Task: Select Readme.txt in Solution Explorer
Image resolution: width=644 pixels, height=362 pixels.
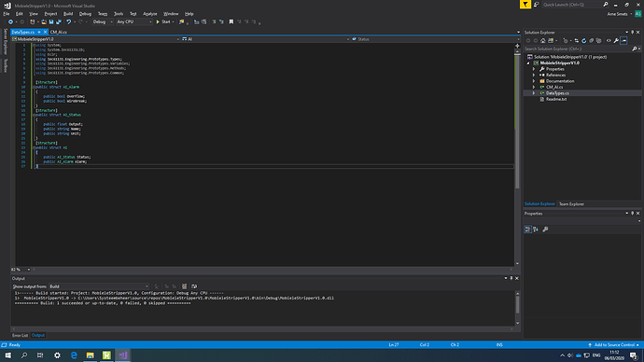Action: 556,99
